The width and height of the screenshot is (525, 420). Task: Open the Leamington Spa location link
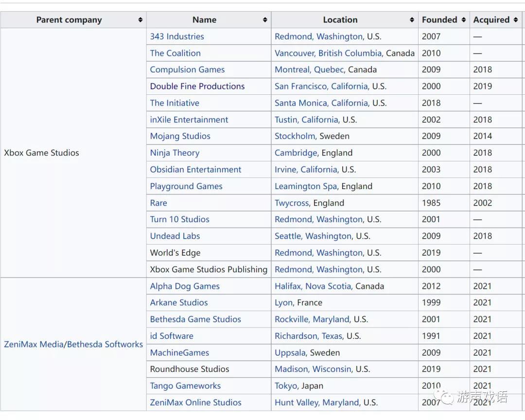coord(306,186)
